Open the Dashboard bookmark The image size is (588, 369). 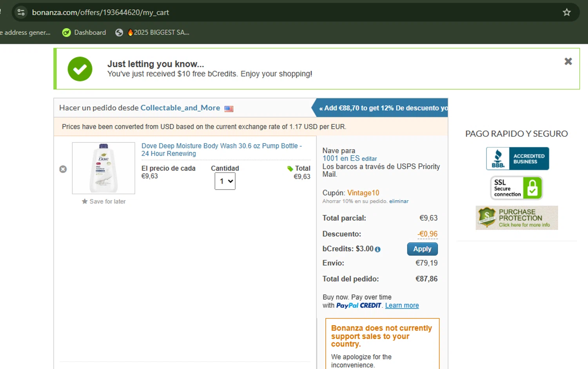(x=84, y=33)
